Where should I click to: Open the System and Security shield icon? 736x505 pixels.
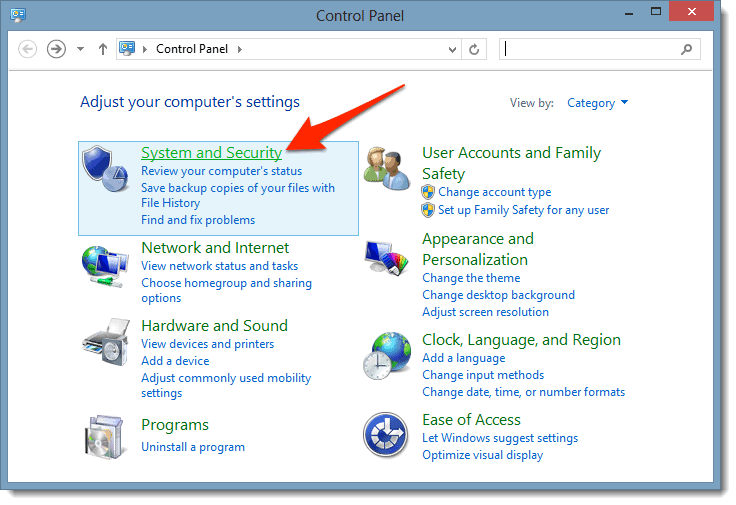[105, 168]
